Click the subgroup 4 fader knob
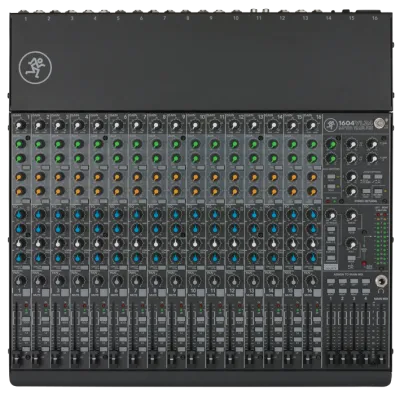This screenshot has width=400, height=395. [x=366, y=358]
